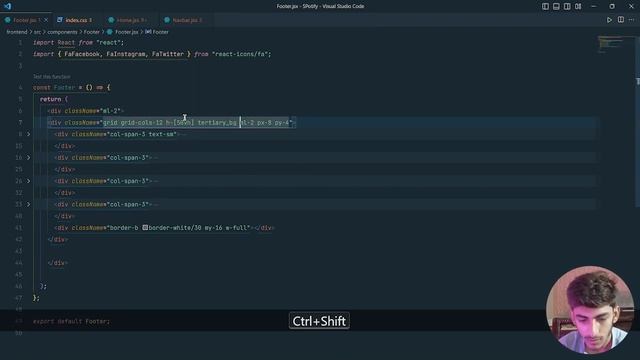Click line number 7 in the gutter
Viewport: 640px width, 360px height.
coord(20,122)
